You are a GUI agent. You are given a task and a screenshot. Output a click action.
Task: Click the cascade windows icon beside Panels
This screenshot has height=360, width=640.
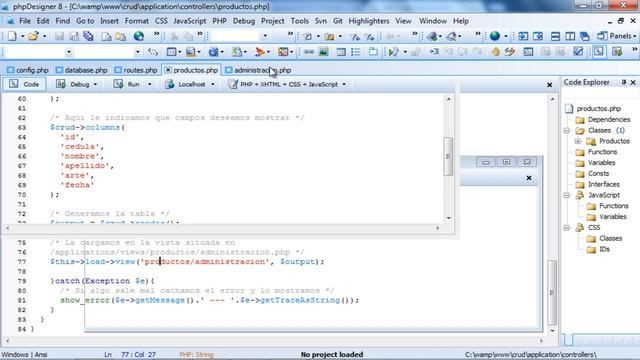click(584, 36)
